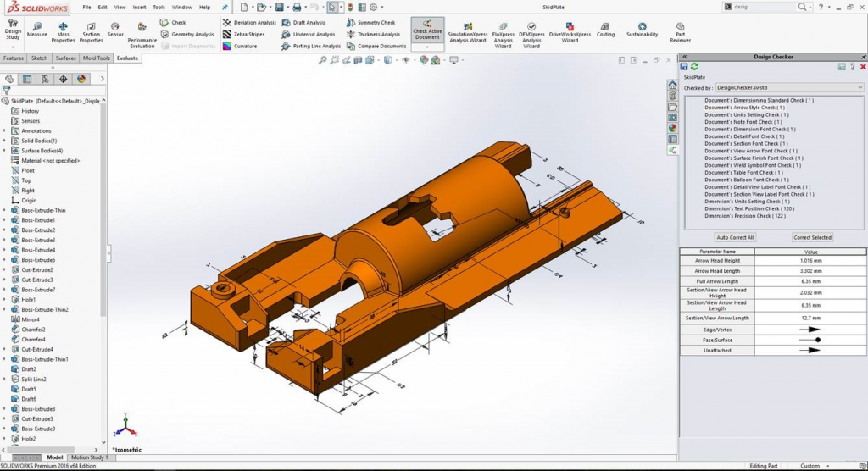Click the Correct Selected button
The image size is (868, 471).
[x=812, y=237]
